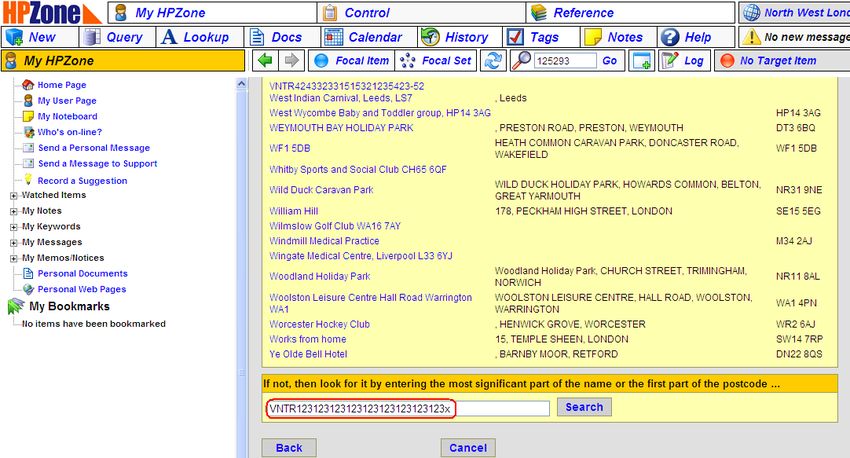Viewport: 850px width, 458px height.
Task: Click the green back arrow icon
Action: [x=265, y=60]
